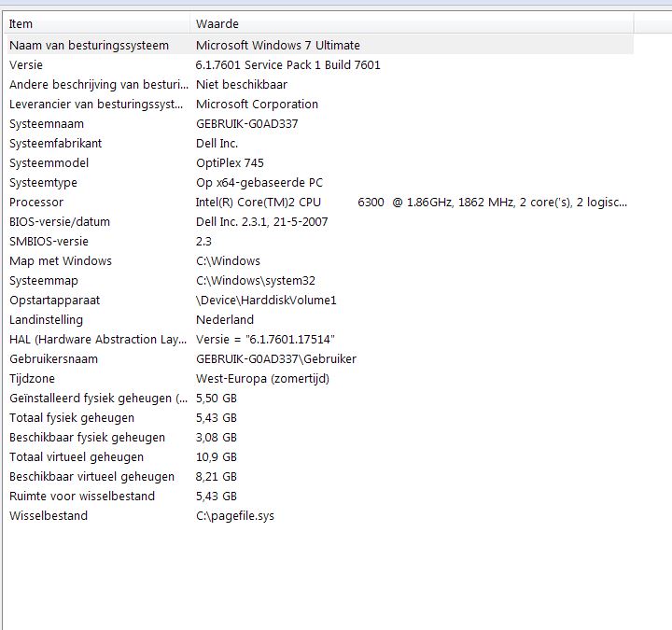Viewport: 672px width, 630px height.
Task: Click the '5,43 GB' total physical memory value
Action: point(217,418)
